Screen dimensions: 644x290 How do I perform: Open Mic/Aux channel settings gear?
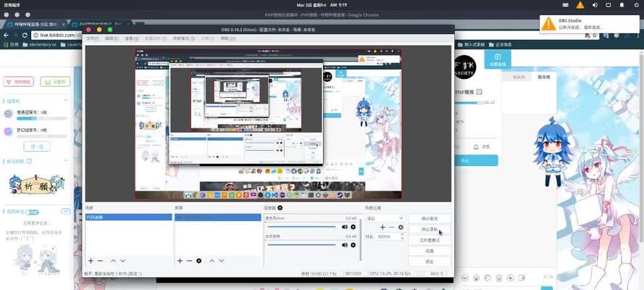(x=353, y=227)
